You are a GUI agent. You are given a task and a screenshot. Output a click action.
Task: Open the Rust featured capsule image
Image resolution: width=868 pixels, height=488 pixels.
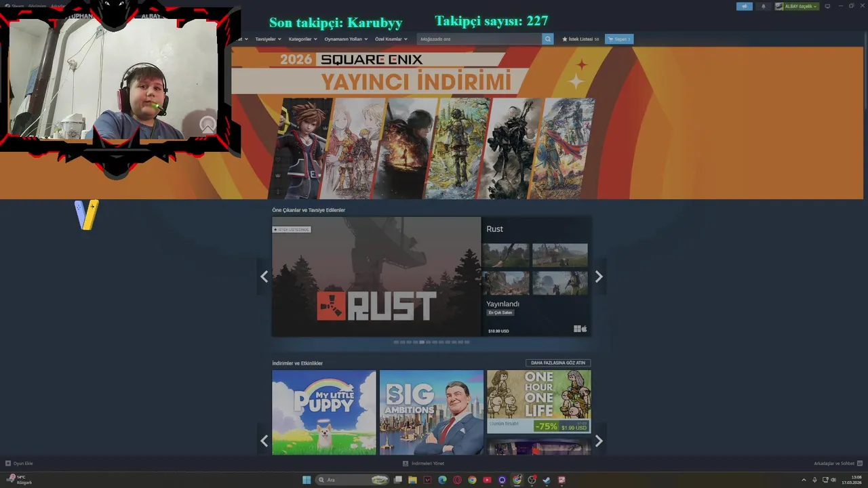tap(376, 277)
